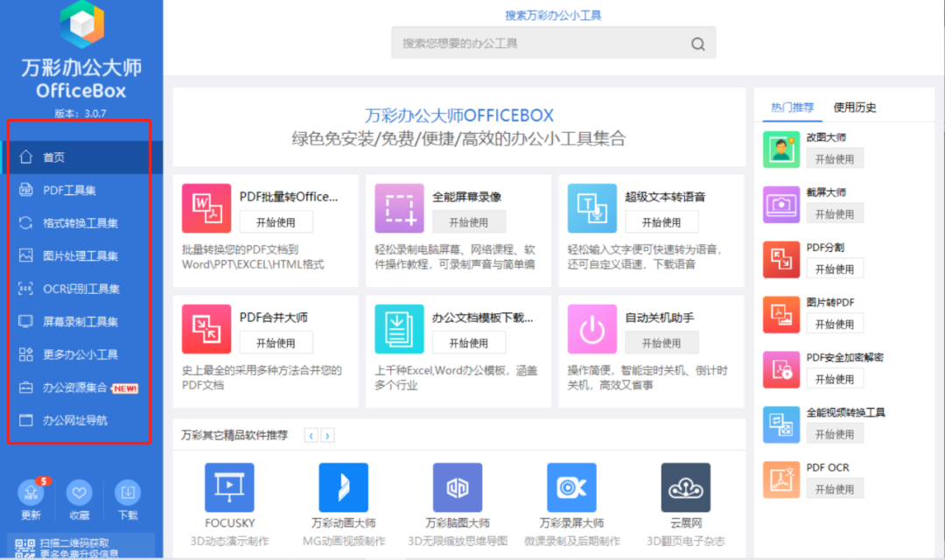Open the 首页 home sidebar item
The height and width of the screenshot is (560, 945).
pyautogui.click(x=81, y=157)
